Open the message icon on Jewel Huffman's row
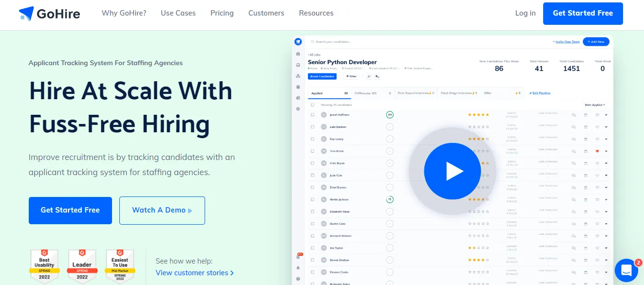 coord(574,115)
